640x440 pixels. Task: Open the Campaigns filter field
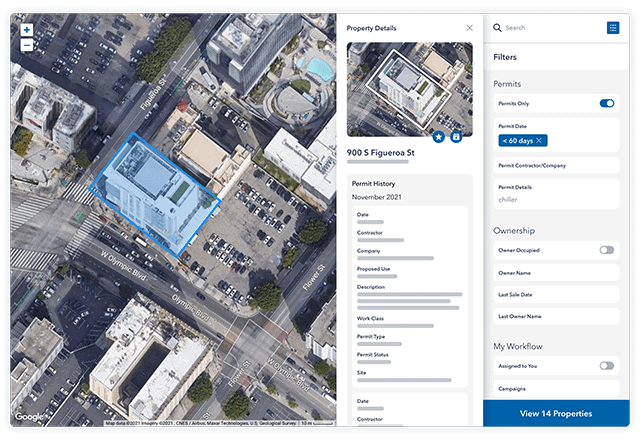click(556, 389)
